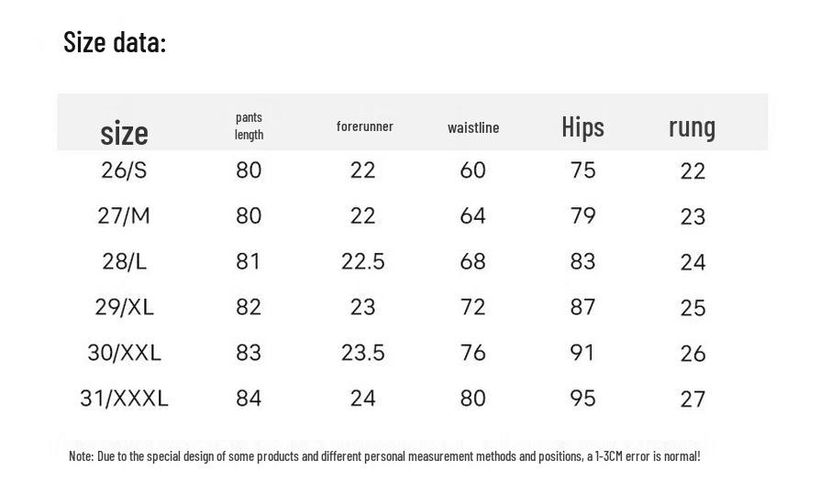Click rung value 26 for 30/XXL
Screen dimensions: 820x504
coord(693,354)
